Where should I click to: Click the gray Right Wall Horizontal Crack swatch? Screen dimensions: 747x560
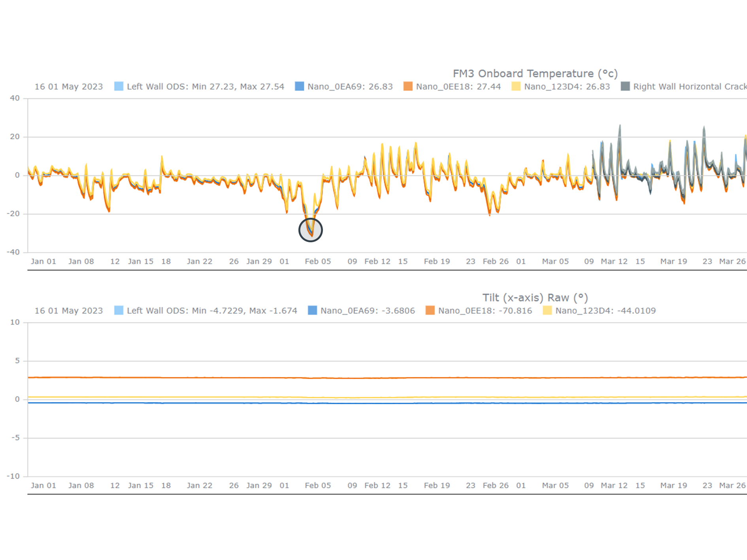(625, 87)
